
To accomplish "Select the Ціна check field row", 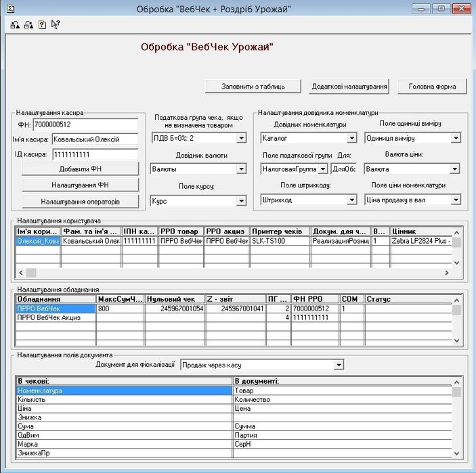I will [124, 409].
